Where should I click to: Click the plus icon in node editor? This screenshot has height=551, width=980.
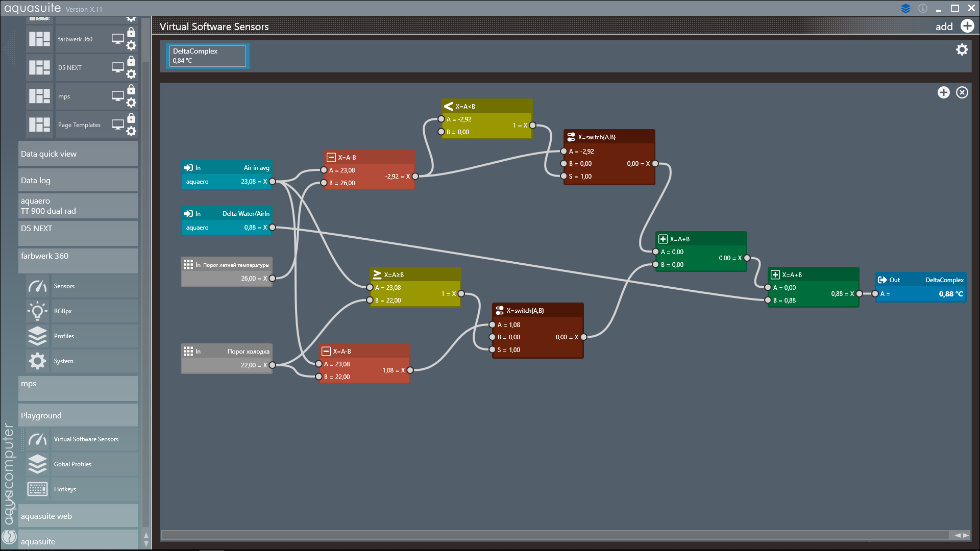pyautogui.click(x=943, y=92)
